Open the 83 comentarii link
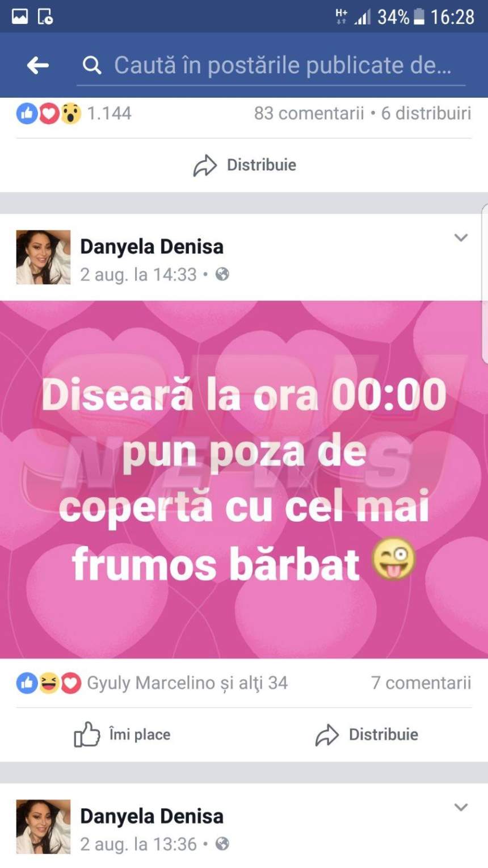Viewport: 488px width, 868px height. (309, 113)
